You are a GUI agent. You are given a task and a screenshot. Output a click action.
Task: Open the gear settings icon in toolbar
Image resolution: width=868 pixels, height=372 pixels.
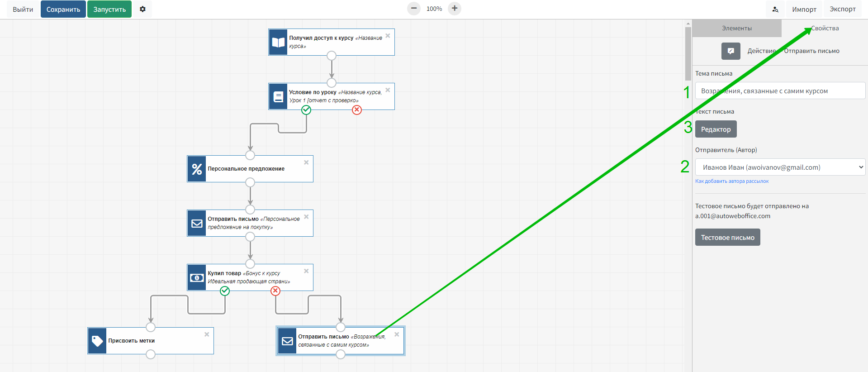click(x=142, y=9)
